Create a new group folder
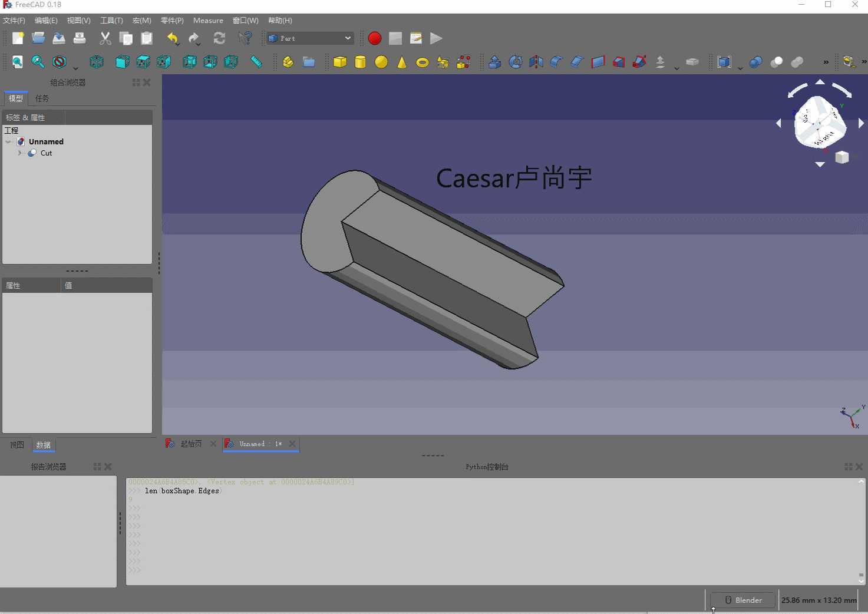This screenshot has height=614, width=868. pyautogui.click(x=309, y=62)
